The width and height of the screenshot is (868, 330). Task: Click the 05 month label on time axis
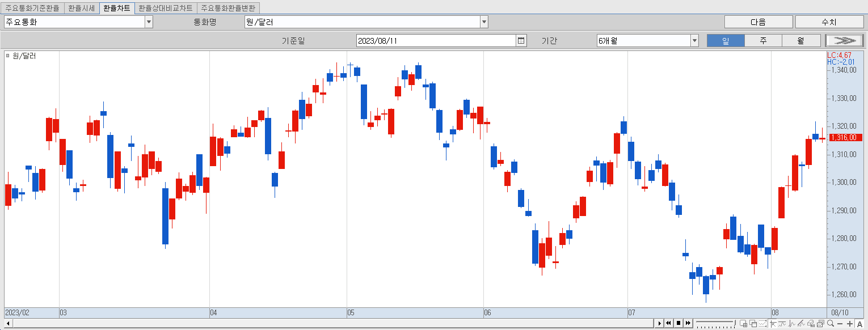click(x=351, y=312)
